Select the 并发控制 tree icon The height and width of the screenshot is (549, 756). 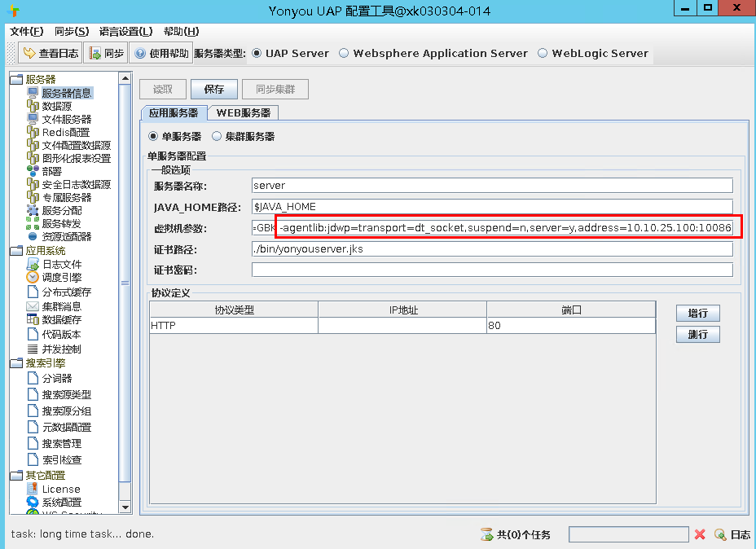pos(33,349)
